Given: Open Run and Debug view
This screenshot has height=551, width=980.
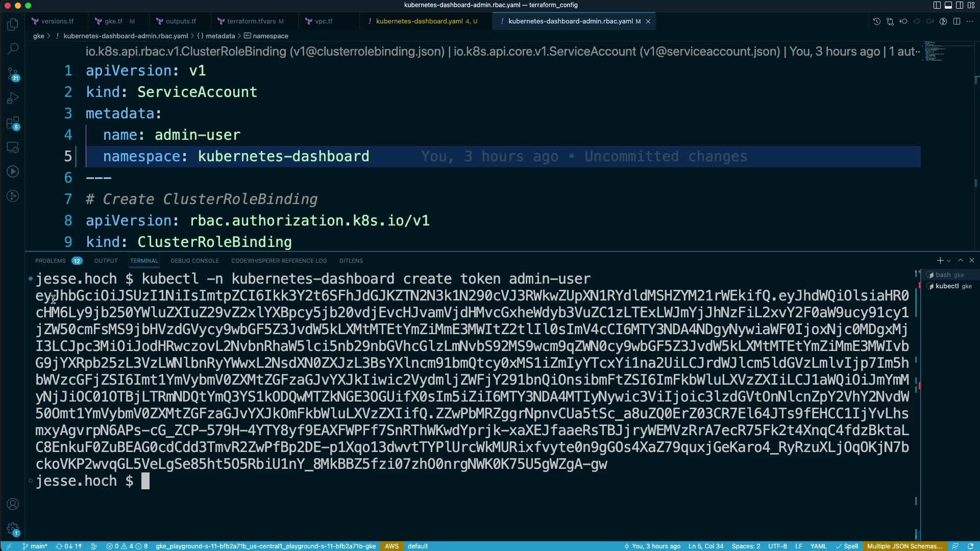Looking at the screenshot, I should (13, 98).
